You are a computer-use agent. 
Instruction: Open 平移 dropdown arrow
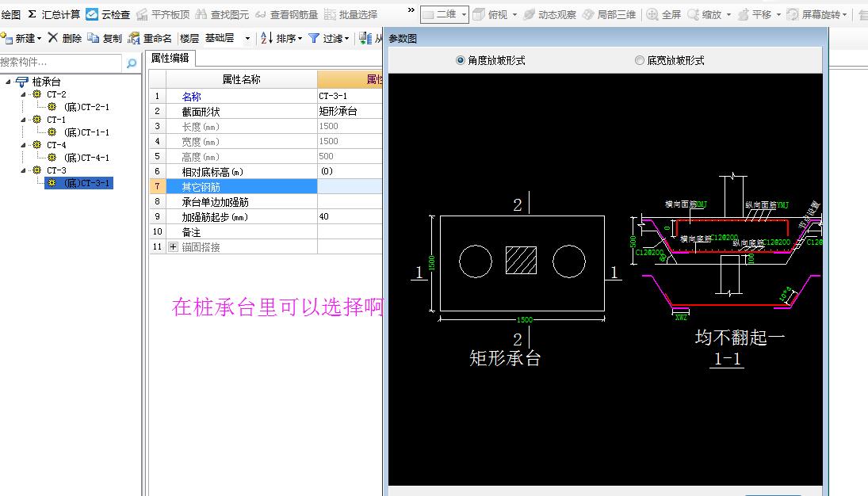click(x=778, y=15)
